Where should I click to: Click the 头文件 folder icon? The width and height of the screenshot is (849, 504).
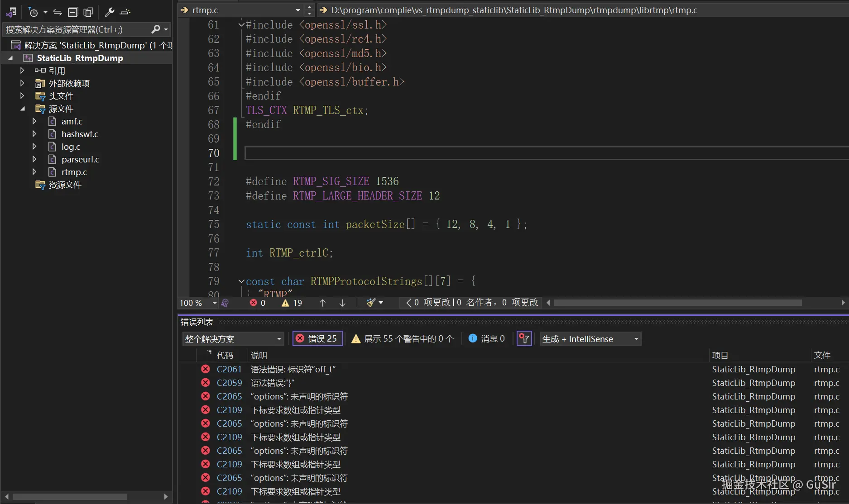[40, 96]
